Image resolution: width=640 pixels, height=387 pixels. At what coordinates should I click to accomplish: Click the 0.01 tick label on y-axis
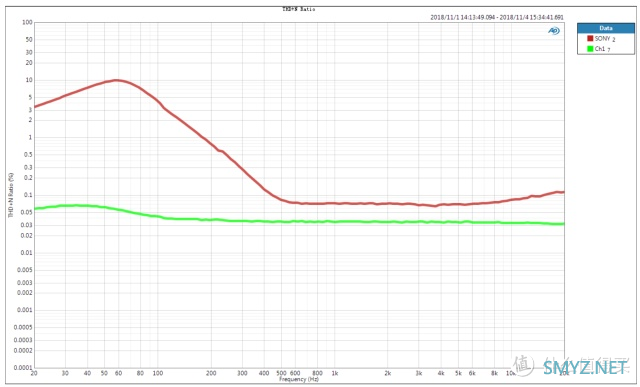point(27,253)
